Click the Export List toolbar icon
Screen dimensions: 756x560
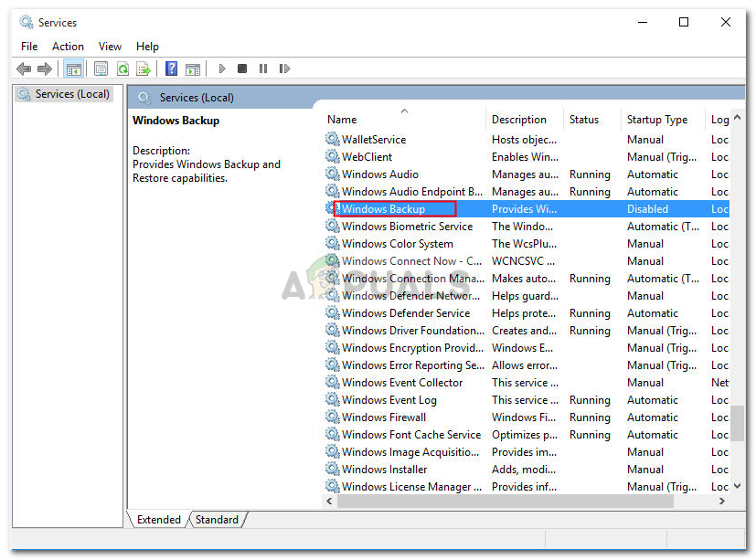tap(144, 69)
